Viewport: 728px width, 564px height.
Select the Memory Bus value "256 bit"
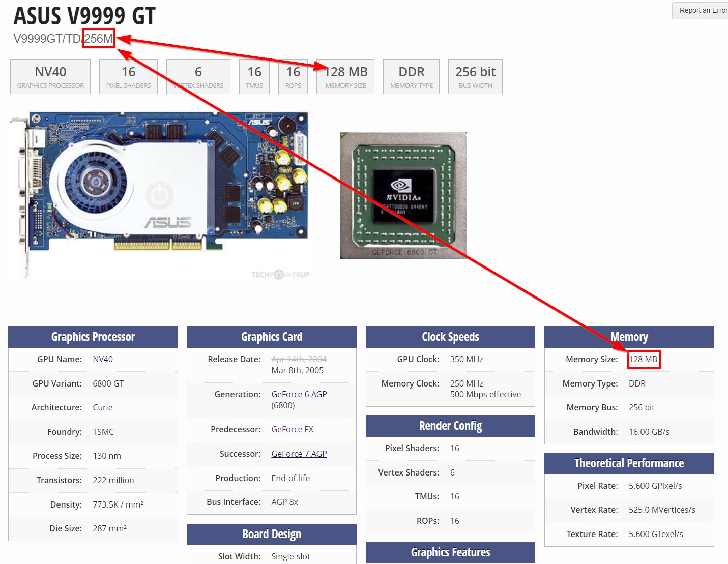(x=642, y=407)
